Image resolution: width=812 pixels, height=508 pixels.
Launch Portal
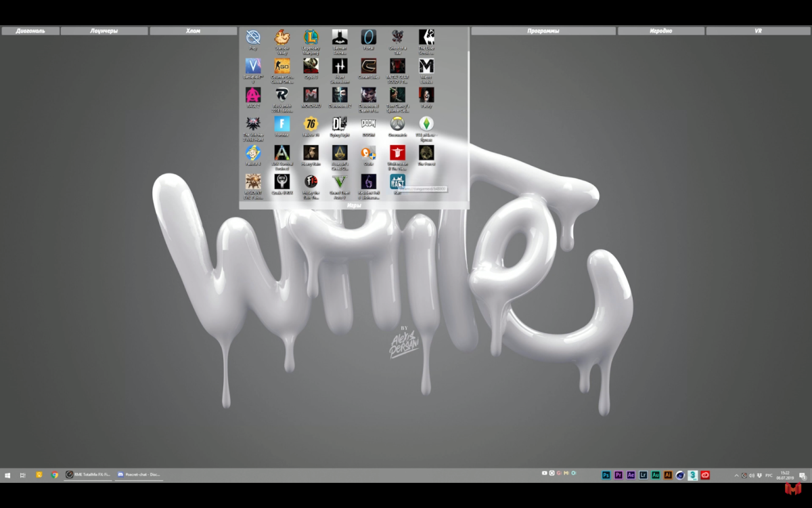coord(368,38)
